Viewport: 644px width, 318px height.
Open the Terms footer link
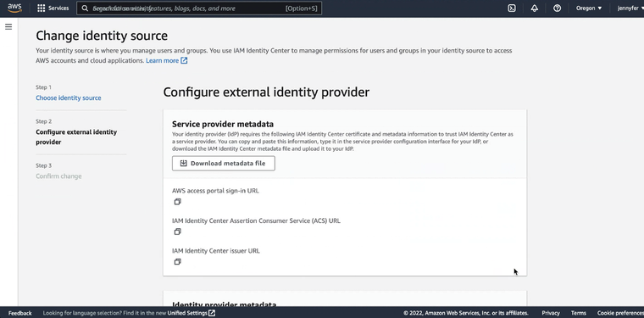[x=578, y=313]
